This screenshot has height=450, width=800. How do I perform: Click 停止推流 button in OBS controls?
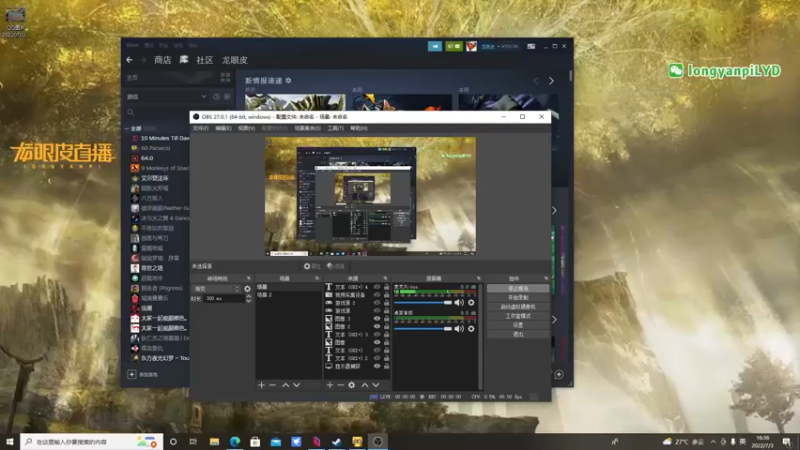click(518, 288)
